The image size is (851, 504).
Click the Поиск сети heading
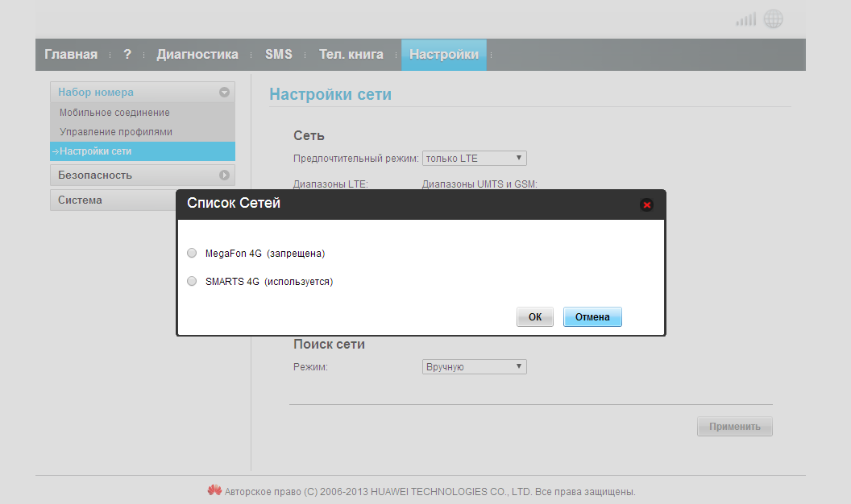(329, 344)
